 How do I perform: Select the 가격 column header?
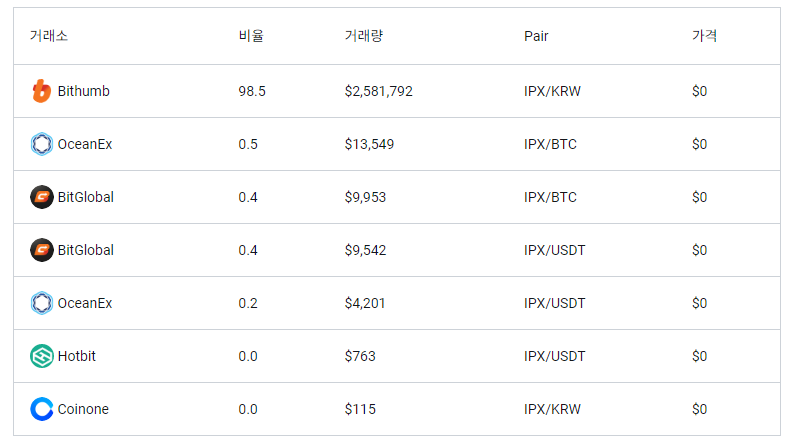click(704, 36)
